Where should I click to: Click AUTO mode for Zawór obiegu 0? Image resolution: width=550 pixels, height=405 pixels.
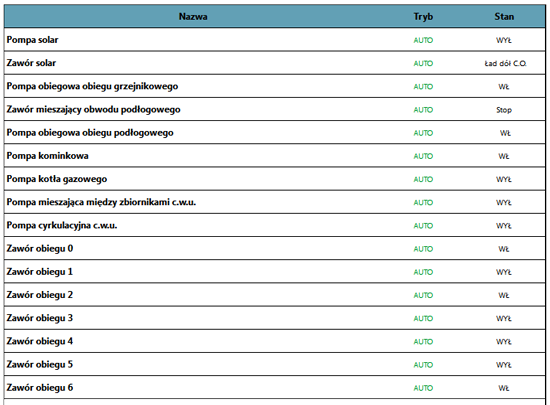(x=423, y=249)
